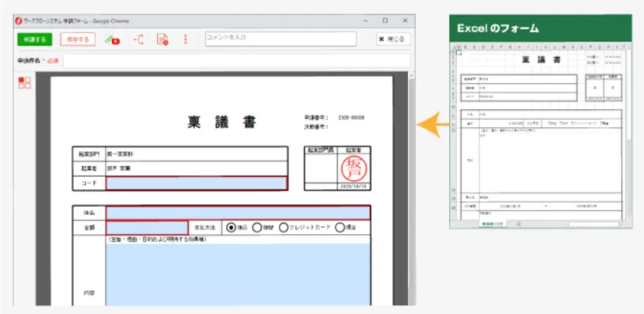Select the second payment method radio button

pos(258,227)
